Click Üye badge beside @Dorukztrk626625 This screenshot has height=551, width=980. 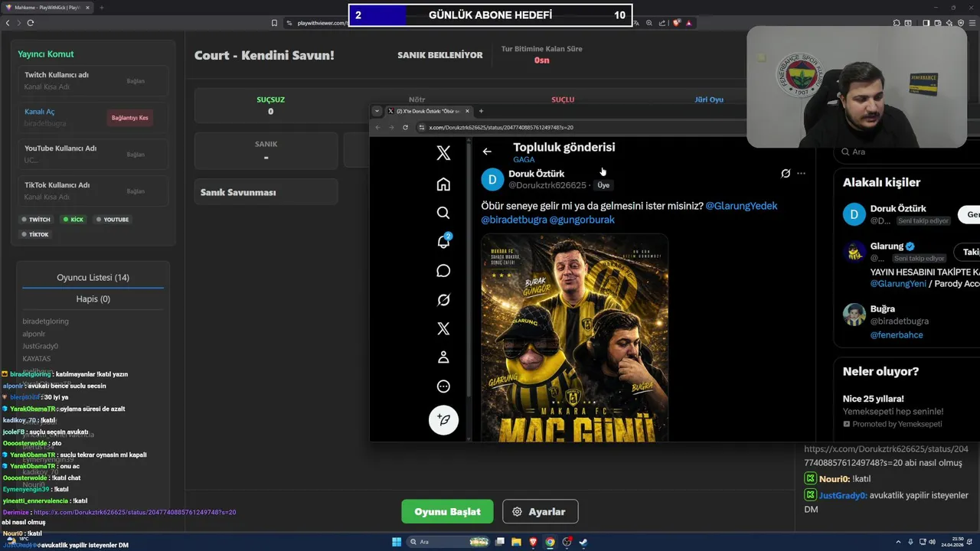coord(603,185)
